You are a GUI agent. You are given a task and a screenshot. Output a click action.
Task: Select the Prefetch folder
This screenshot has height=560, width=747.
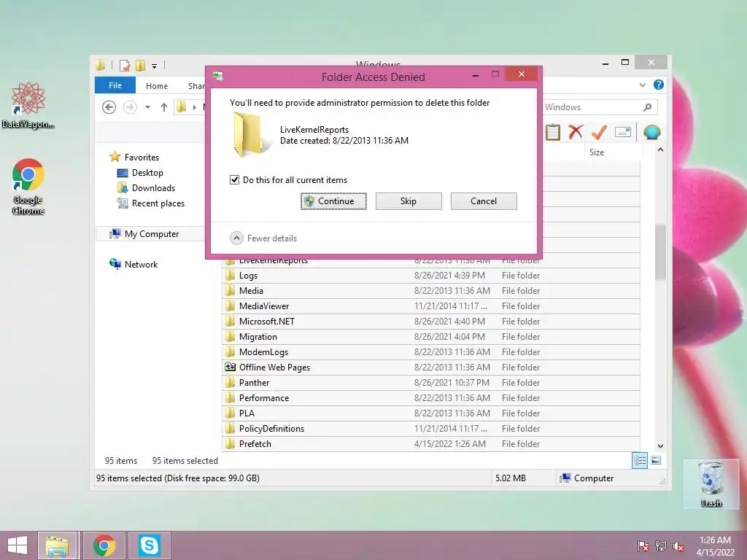(431, 444)
